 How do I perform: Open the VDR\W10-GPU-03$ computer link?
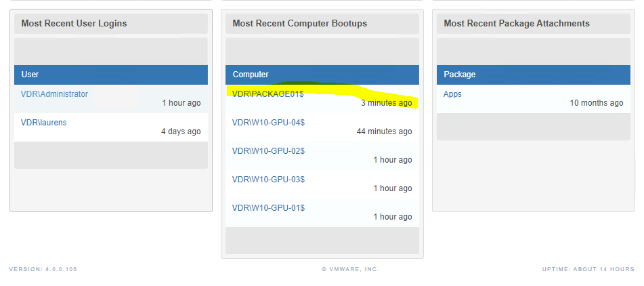point(268,180)
